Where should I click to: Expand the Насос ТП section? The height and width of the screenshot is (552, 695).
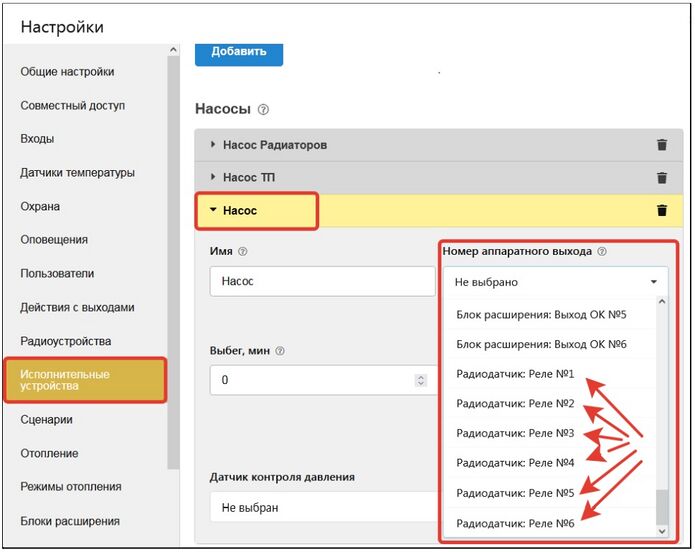click(x=248, y=178)
